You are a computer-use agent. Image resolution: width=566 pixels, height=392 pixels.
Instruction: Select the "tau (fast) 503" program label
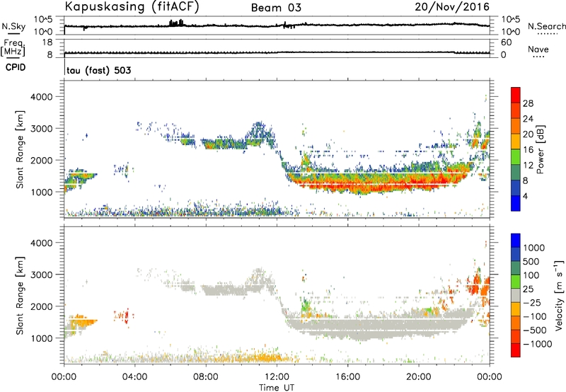[x=99, y=70]
